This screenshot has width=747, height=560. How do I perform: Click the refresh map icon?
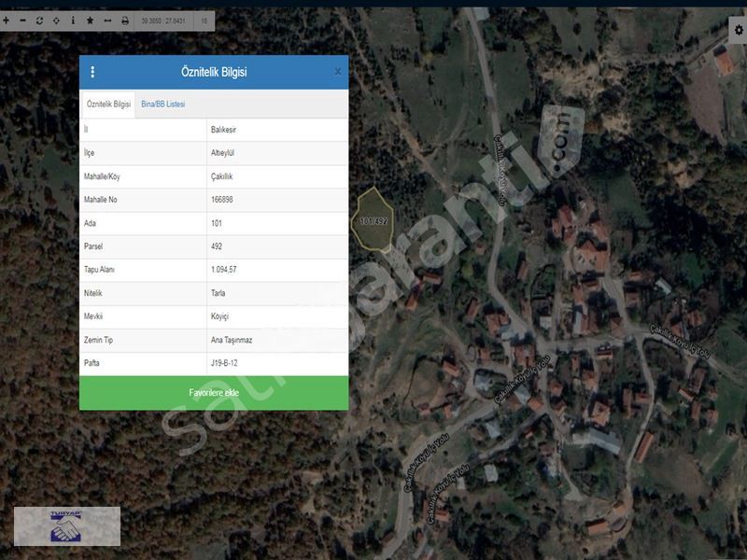click(x=39, y=20)
